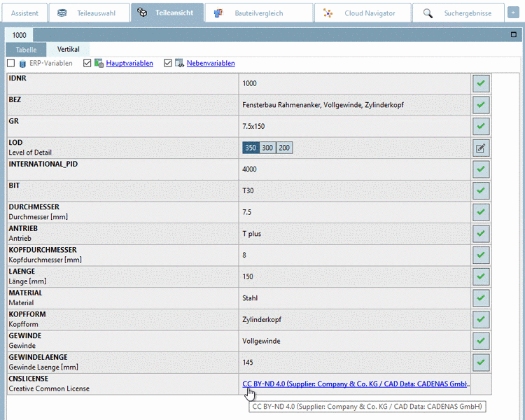The height and width of the screenshot is (420, 525).
Task: Click the KOPFDURCHMESSER row checkmark
Action: 481,255
